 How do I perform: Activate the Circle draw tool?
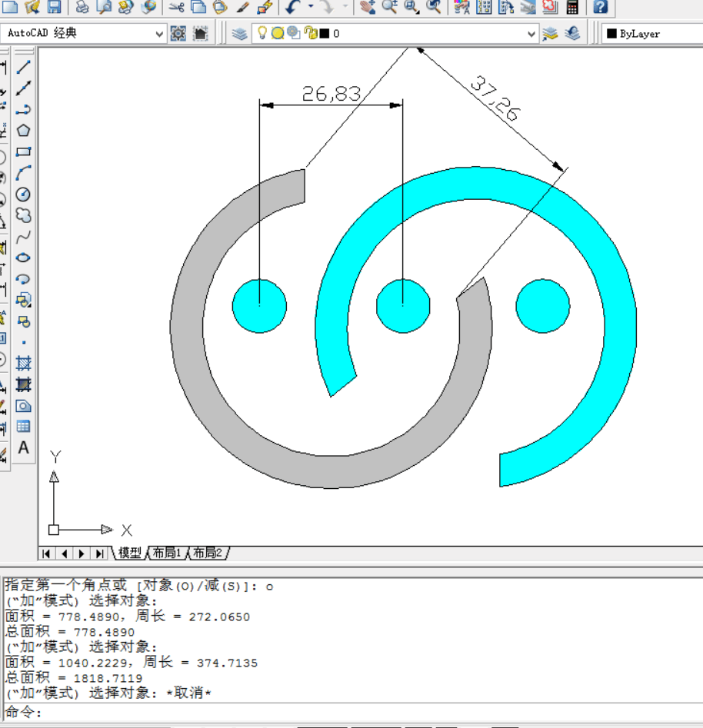[x=24, y=194]
